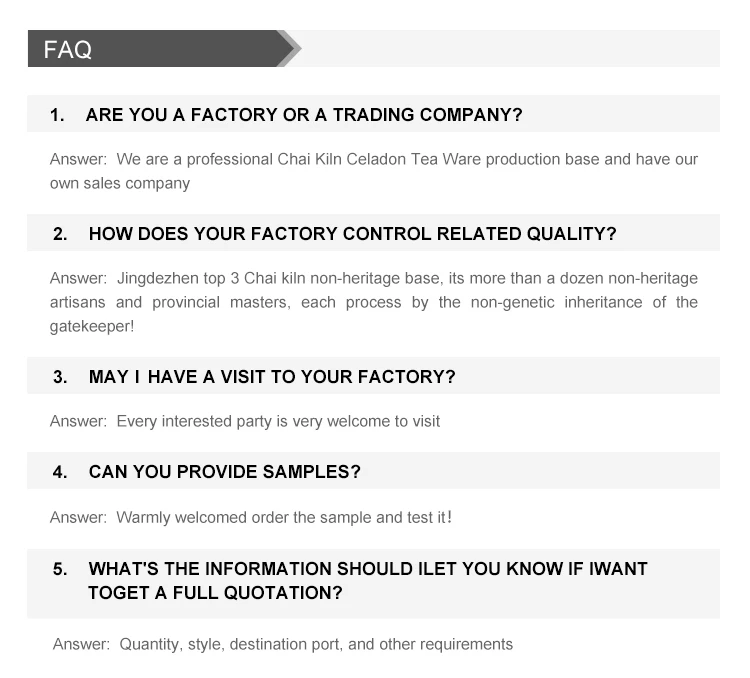Click the 'Answer:' label under the first question
750x678 pixels.
tap(78, 159)
